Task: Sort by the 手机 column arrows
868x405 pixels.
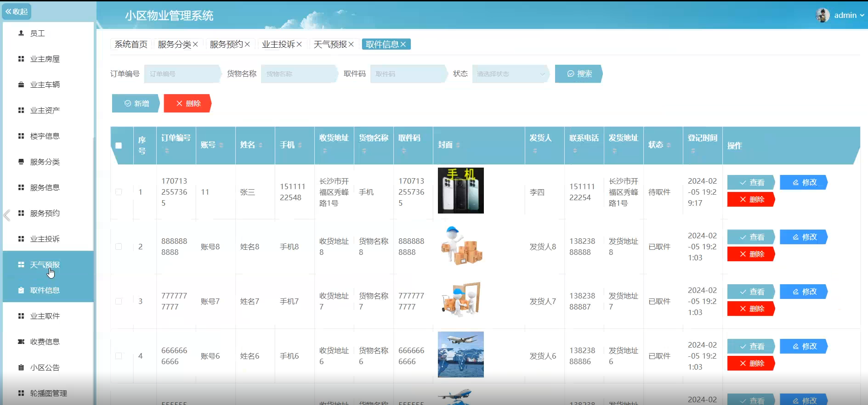Action: tap(300, 145)
